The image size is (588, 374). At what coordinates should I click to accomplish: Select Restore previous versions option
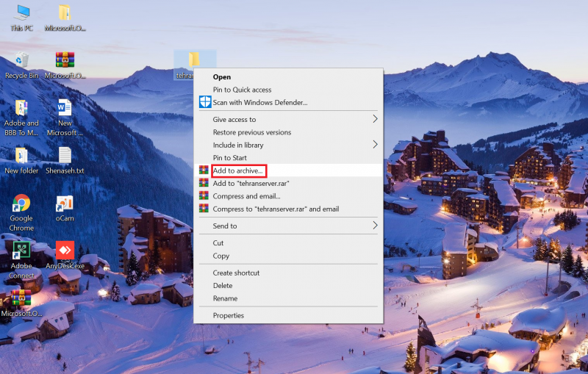coord(251,132)
